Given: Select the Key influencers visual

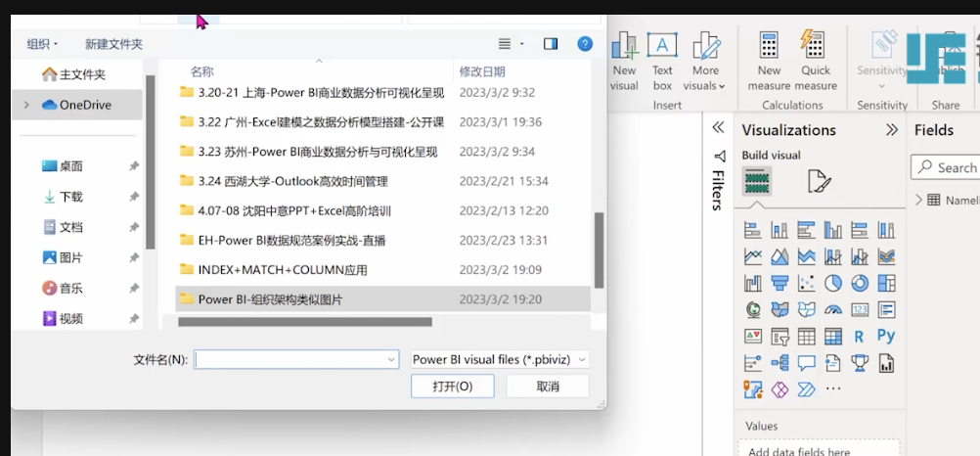Looking at the screenshot, I should (x=752, y=363).
